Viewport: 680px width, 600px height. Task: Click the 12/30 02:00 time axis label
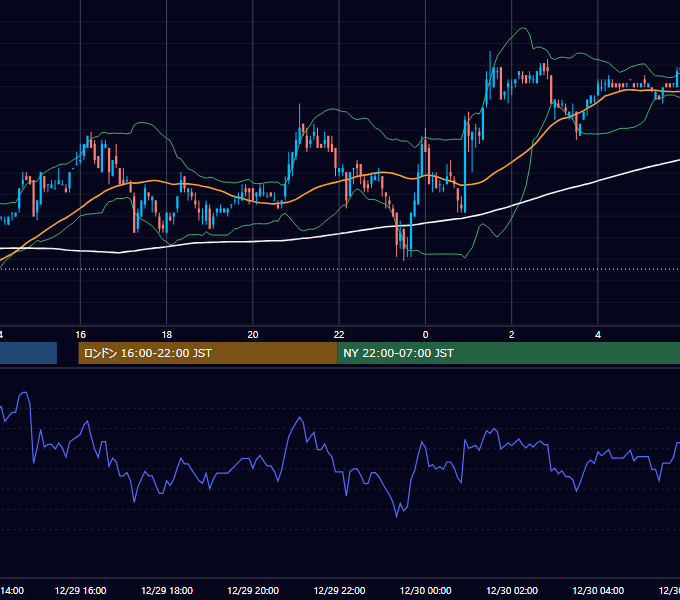(x=512, y=590)
